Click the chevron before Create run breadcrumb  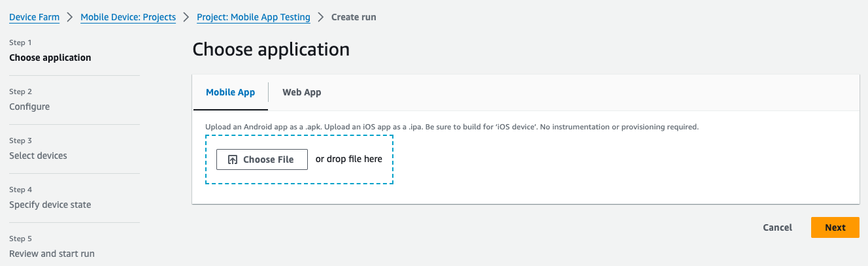click(321, 17)
